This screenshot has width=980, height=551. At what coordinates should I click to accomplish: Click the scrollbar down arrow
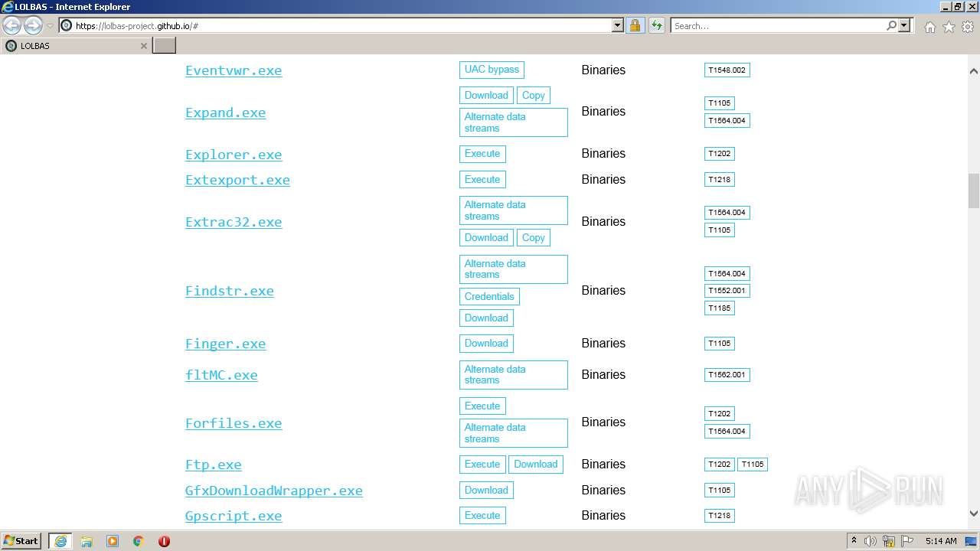pyautogui.click(x=973, y=514)
